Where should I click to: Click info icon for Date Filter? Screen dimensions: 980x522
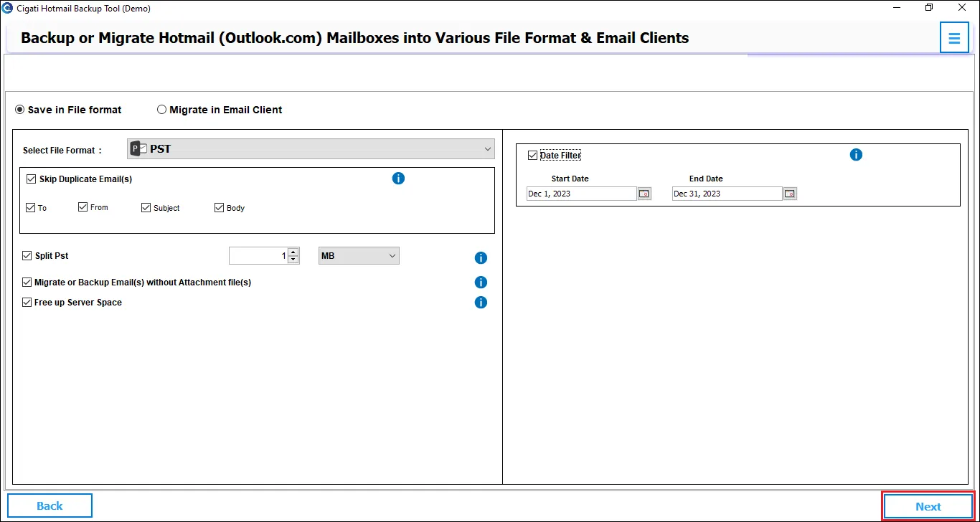pos(856,155)
